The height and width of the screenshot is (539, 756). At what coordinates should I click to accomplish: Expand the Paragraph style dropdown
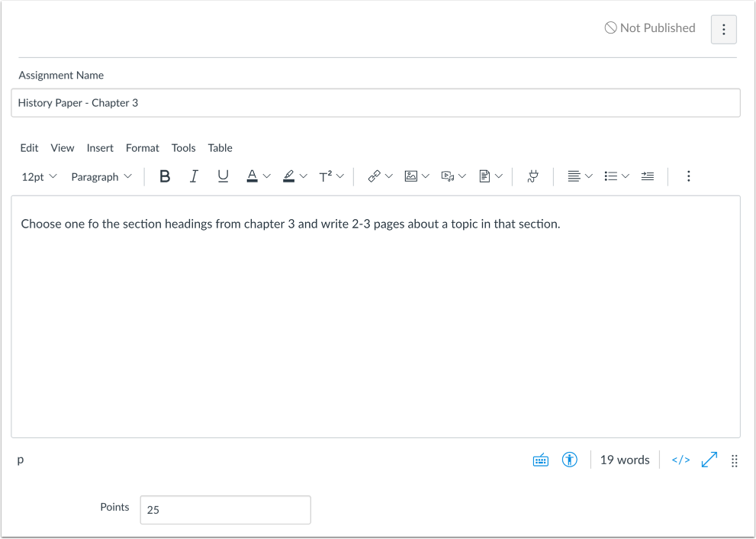99,176
